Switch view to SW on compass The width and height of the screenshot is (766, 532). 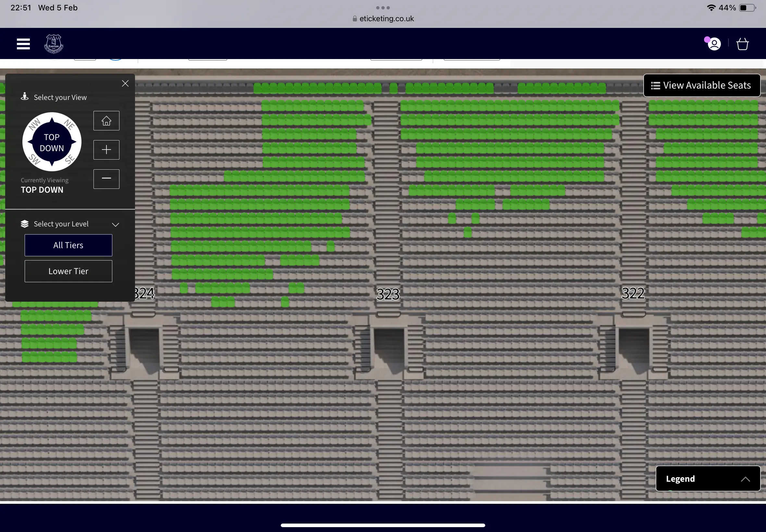pos(34,159)
